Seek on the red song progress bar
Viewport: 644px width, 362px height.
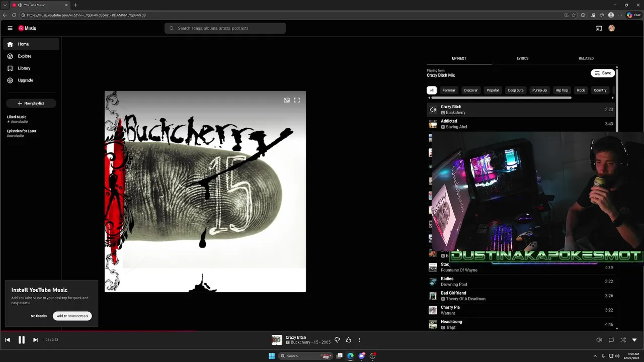(99, 331)
